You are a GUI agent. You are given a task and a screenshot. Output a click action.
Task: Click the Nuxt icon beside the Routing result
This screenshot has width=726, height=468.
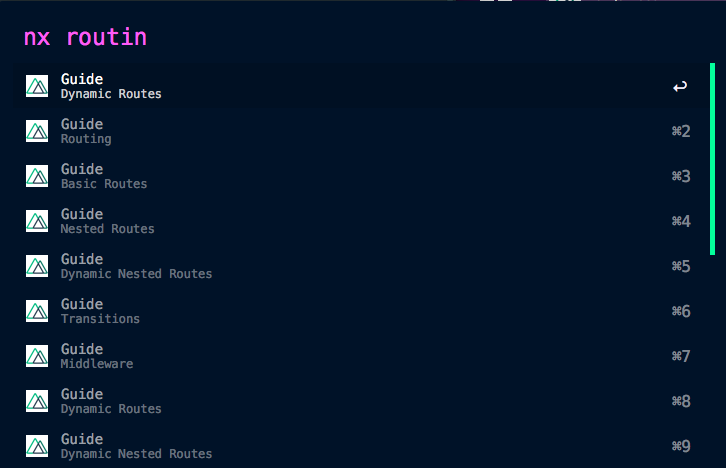(37, 131)
